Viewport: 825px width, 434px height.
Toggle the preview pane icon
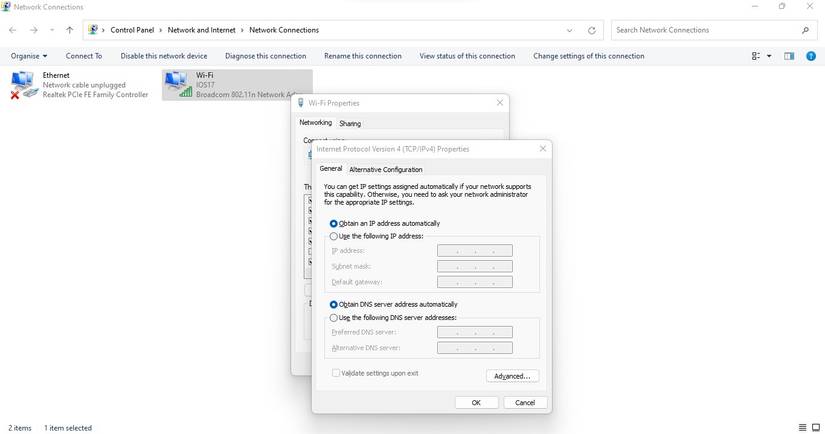coord(789,56)
